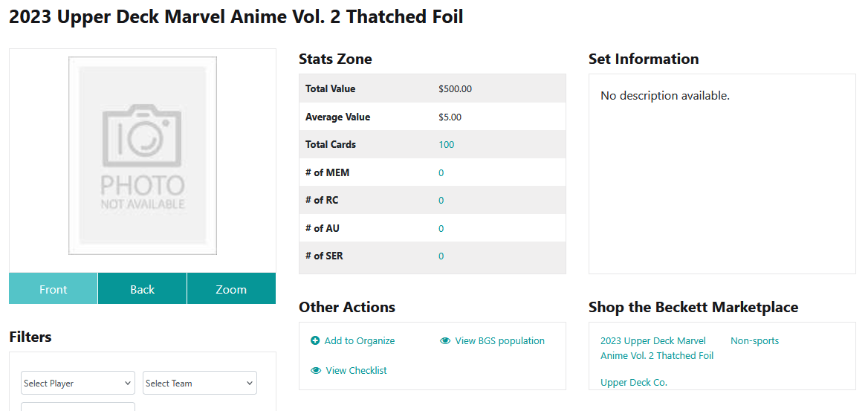Click the eye icon beside View BGS population

pos(445,340)
